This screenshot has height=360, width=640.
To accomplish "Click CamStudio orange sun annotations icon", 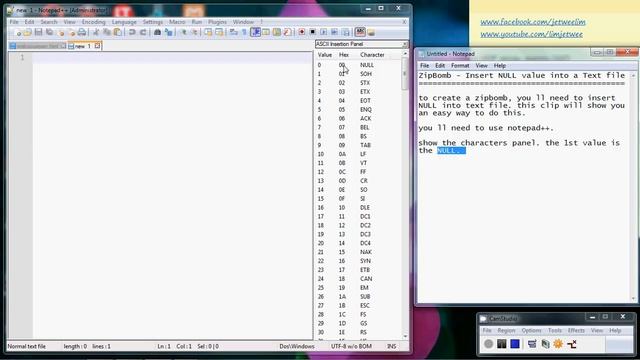I will coord(558,344).
